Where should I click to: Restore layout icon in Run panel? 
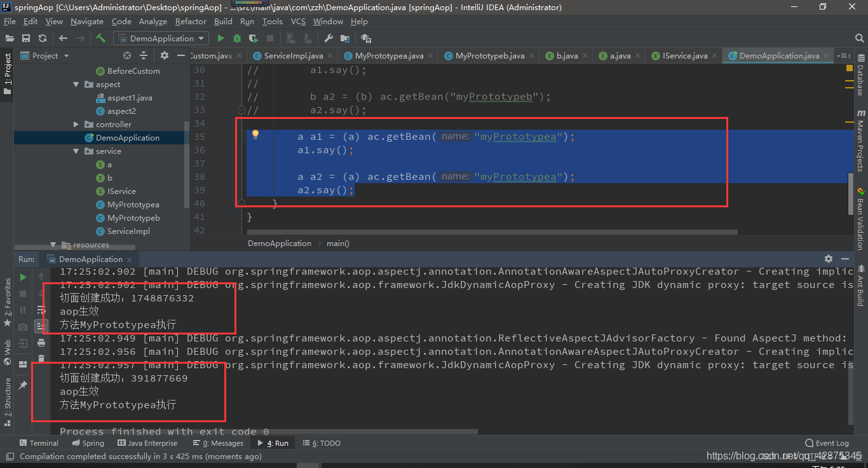tap(24, 364)
